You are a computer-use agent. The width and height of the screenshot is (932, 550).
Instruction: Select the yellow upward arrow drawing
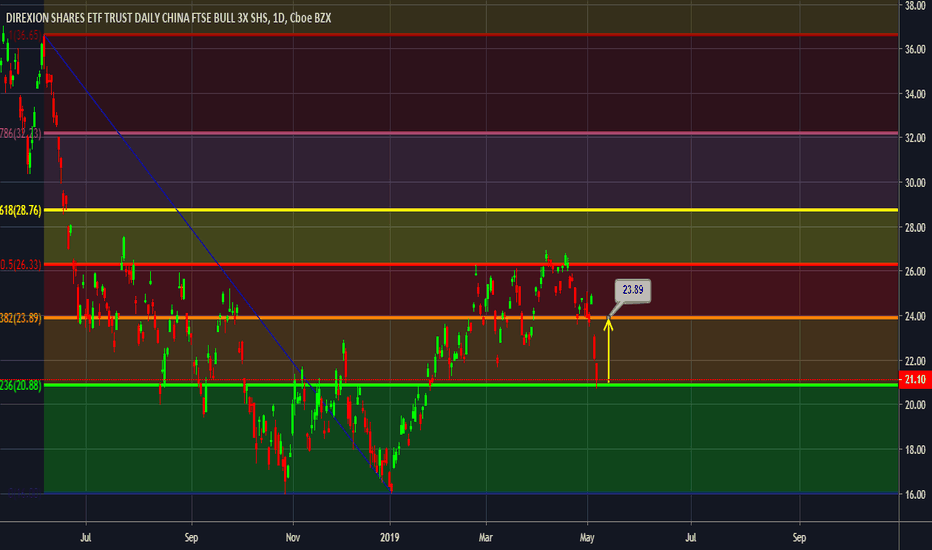(x=608, y=350)
